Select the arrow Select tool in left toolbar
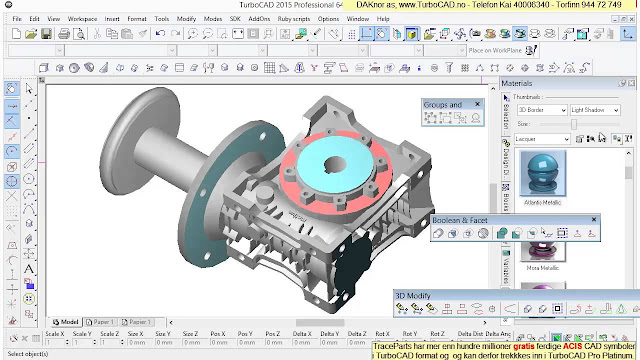Image resolution: width=640 pixels, height=360 pixels. click(x=29, y=89)
